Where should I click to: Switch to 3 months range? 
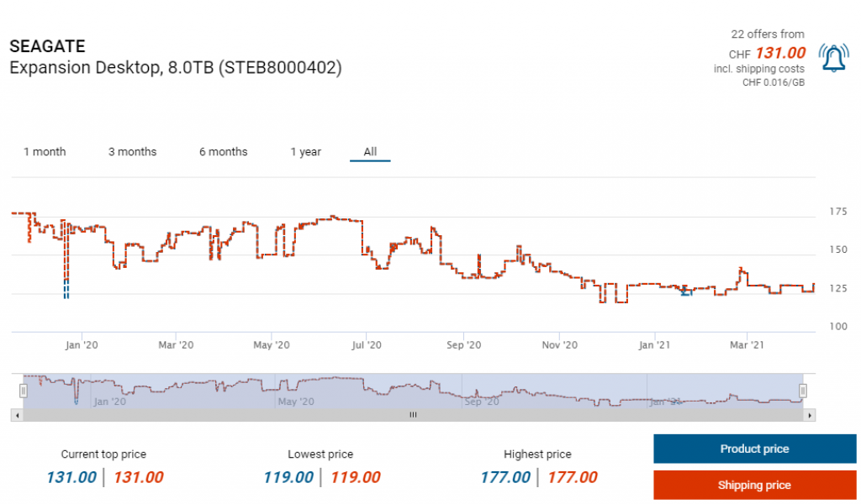(x=132, y=152)
